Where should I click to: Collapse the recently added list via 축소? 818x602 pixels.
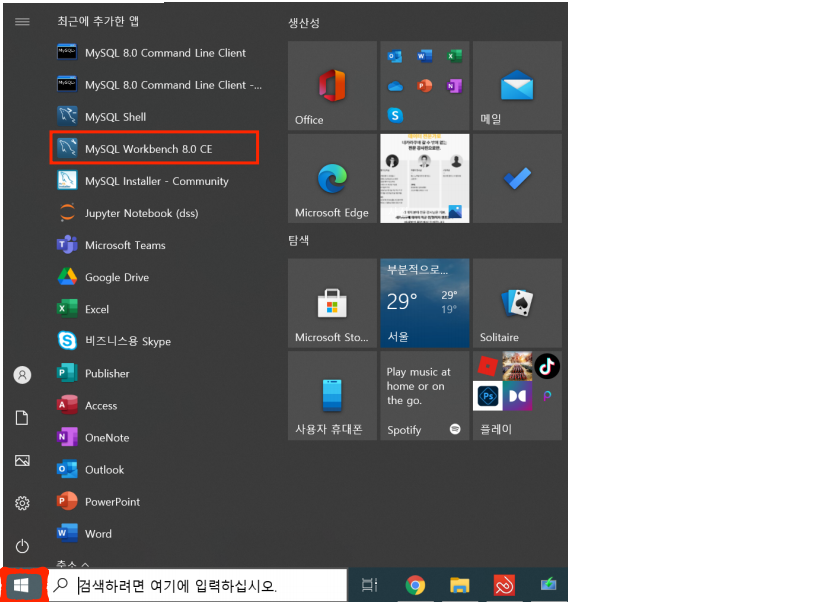click(x=73, y=564)
